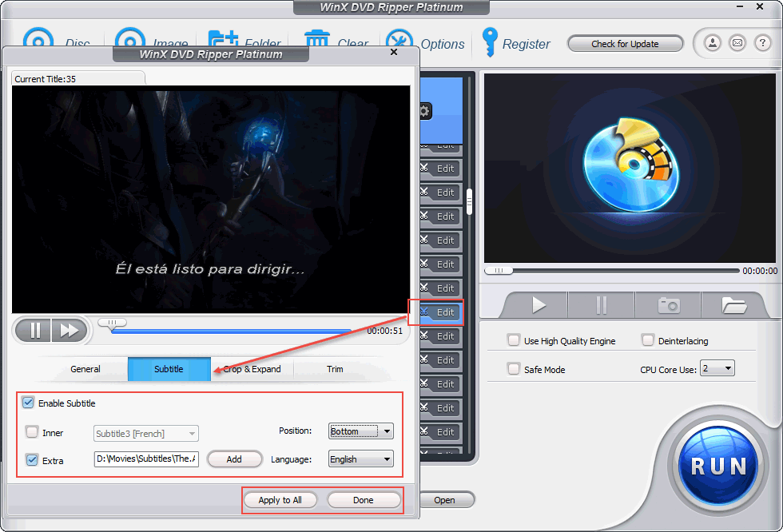Screen dimensions: 783x532
Task: Open the help question mark icon
Action: pyautogui.click(x=762, y=43)
